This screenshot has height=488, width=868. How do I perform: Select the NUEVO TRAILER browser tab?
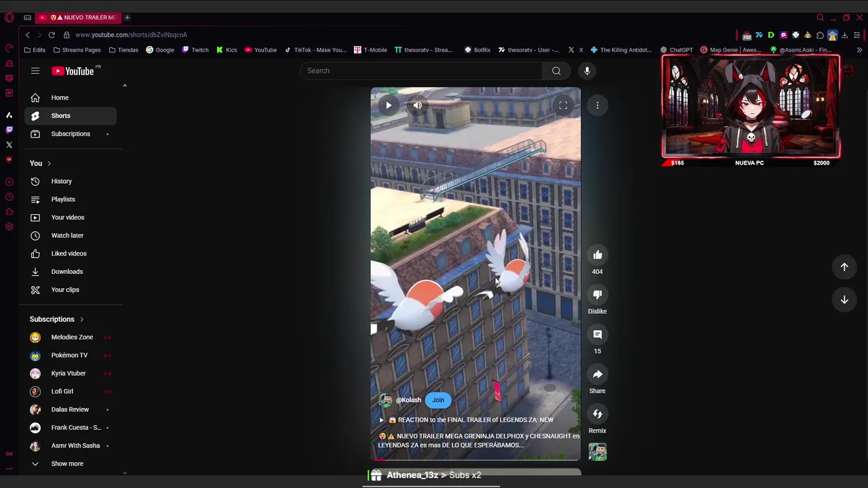pyautogui.click(x=79, y=17)
